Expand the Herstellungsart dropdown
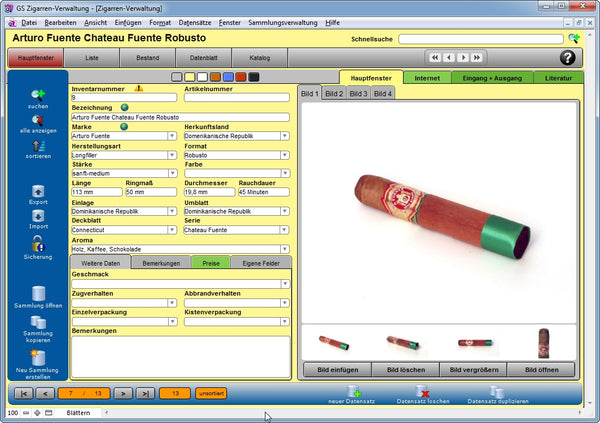 (172, 155)
